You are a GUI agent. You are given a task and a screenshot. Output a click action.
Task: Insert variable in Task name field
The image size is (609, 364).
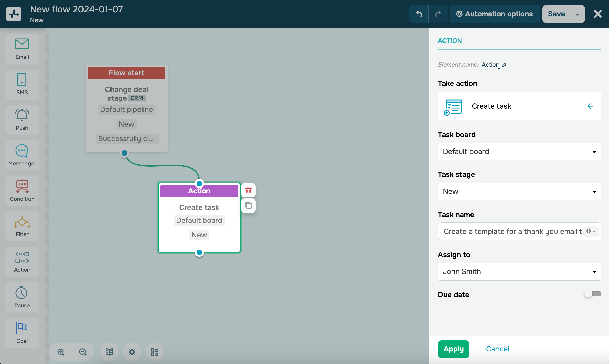(591, 231)
